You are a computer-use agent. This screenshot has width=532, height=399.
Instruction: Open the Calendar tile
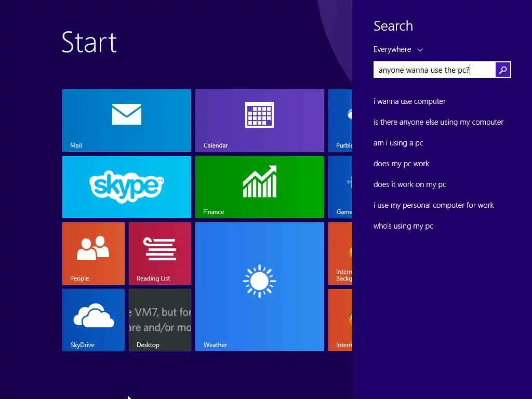tap(260, 121)
